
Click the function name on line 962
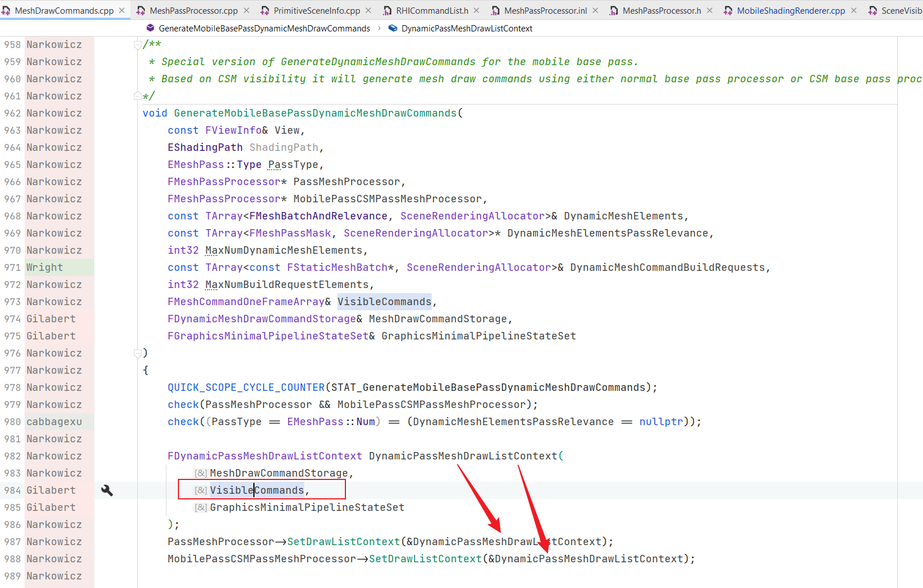pos(316,113)
